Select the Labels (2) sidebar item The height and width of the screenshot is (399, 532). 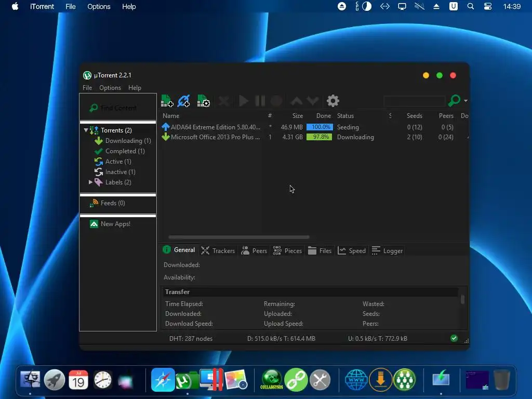[118, 182]
